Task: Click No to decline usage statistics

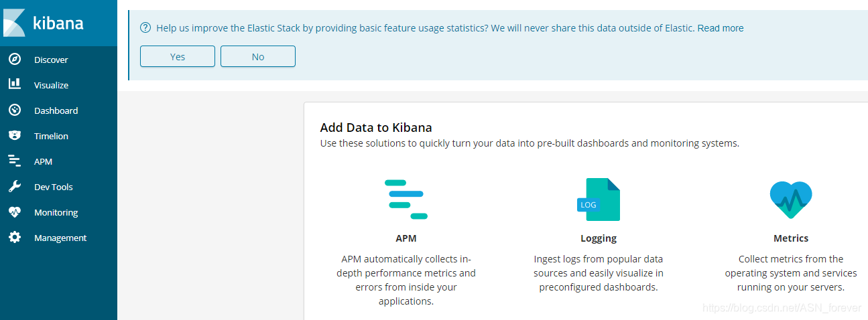Action: (258, 56)
